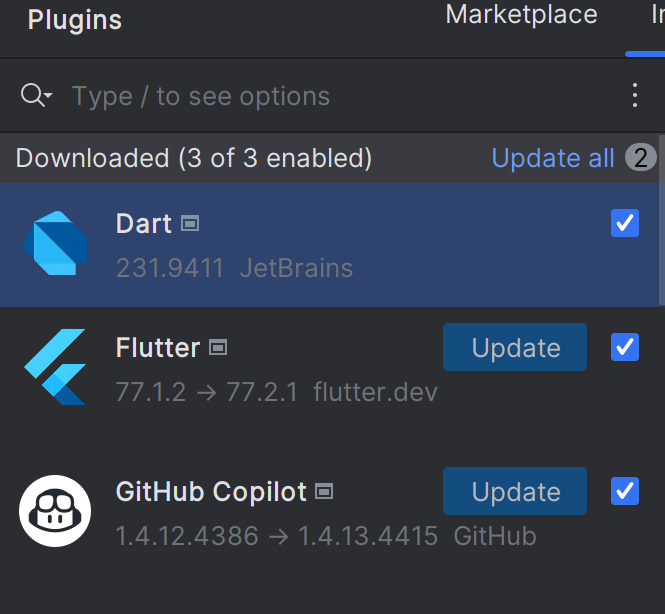Viewport: 665px width, 614px height.
Task: Uncheck the Flutter plugin checkbox
Action: [625, 347]
